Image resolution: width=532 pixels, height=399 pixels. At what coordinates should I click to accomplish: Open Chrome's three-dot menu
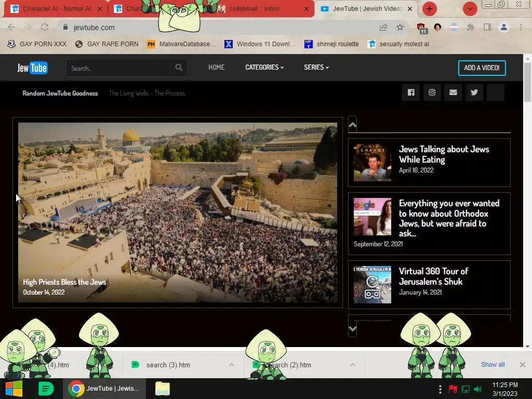(x=521, y=27)
